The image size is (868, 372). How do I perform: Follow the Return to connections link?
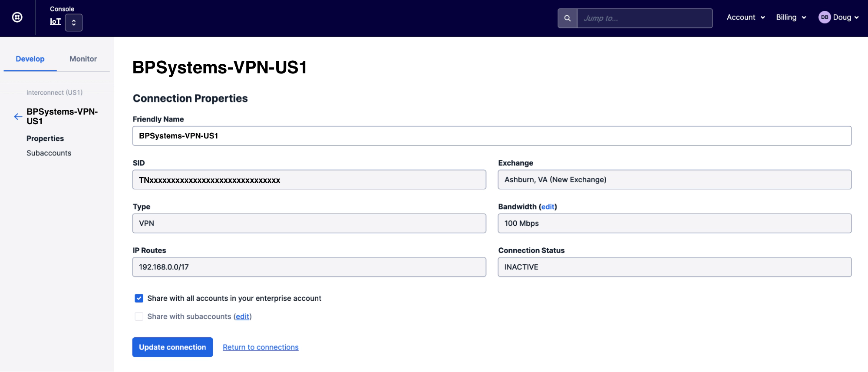(261, 347)
